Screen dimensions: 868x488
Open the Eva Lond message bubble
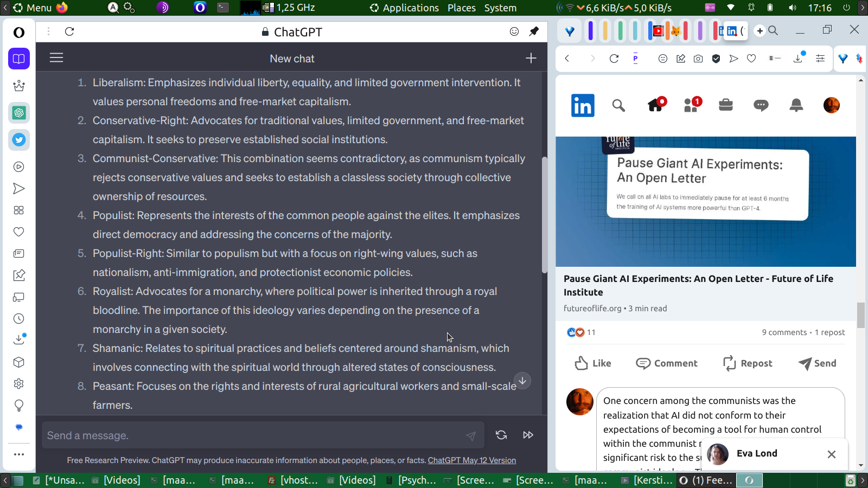pos(757,454)
